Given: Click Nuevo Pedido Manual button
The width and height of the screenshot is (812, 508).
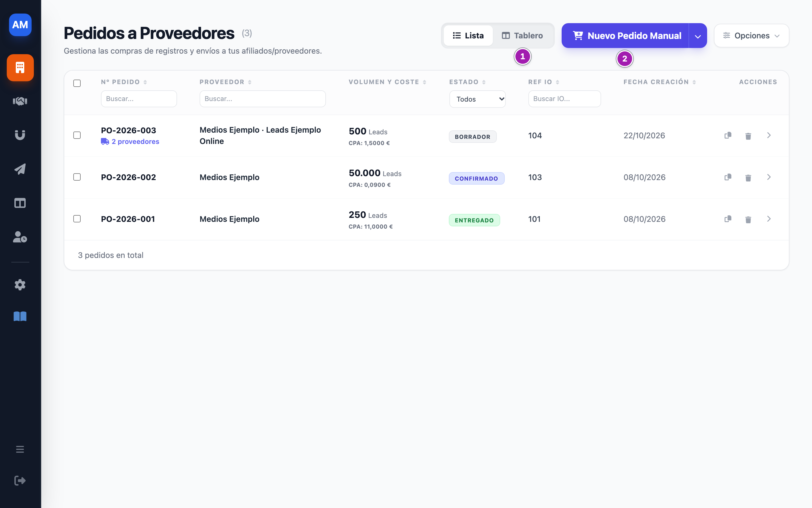Looking at the screenshot, I should (625, 36).
